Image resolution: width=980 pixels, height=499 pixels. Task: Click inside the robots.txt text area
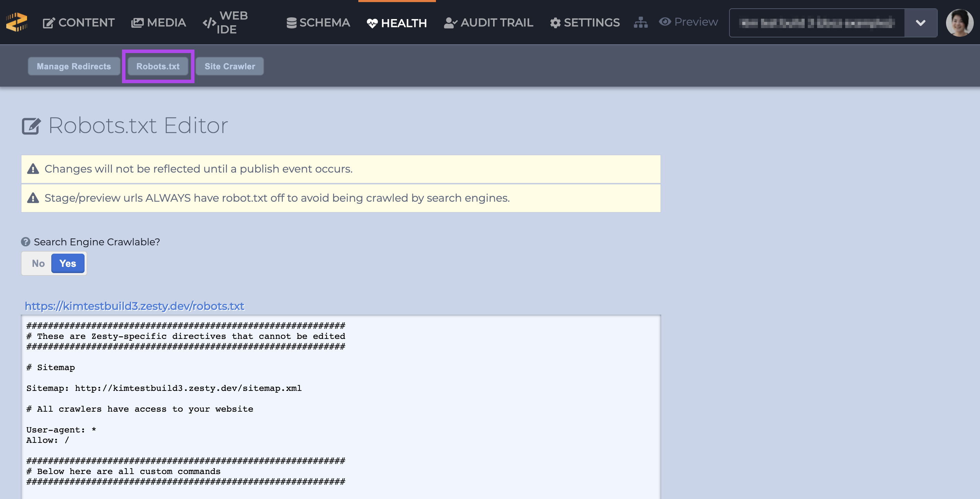341,407
